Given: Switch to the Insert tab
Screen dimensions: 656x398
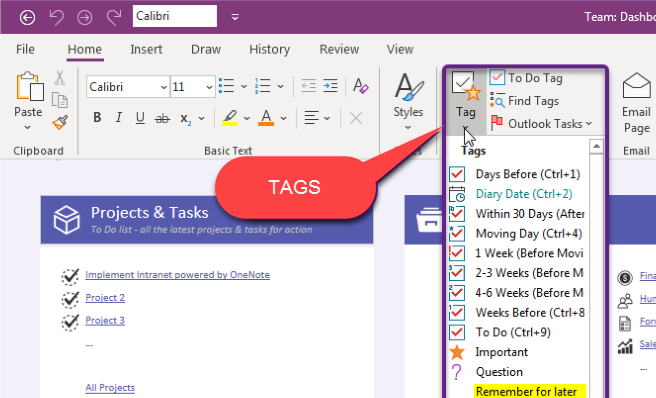Looking at the screenshot, I should (x=146, y=49).
